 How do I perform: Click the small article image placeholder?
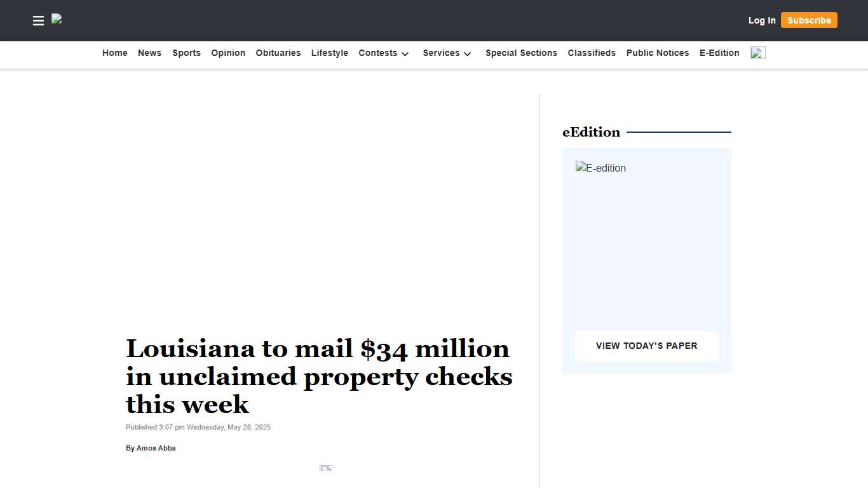pos(325,468)
